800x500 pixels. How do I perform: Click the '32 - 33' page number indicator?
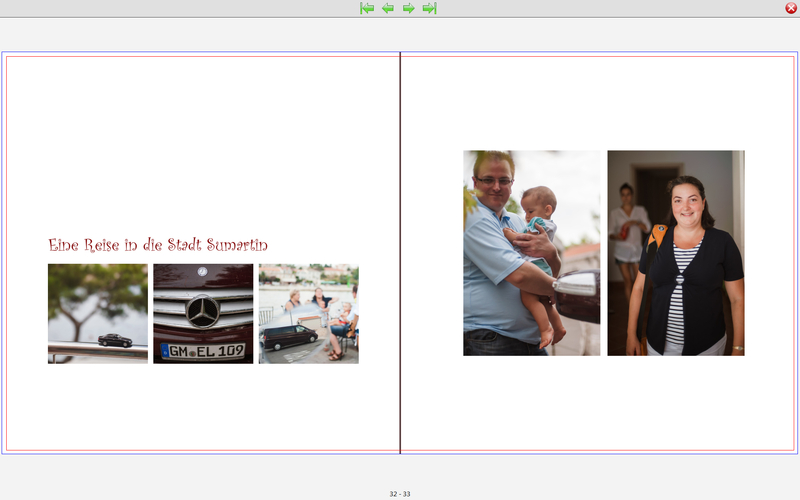tap(400, 494)
